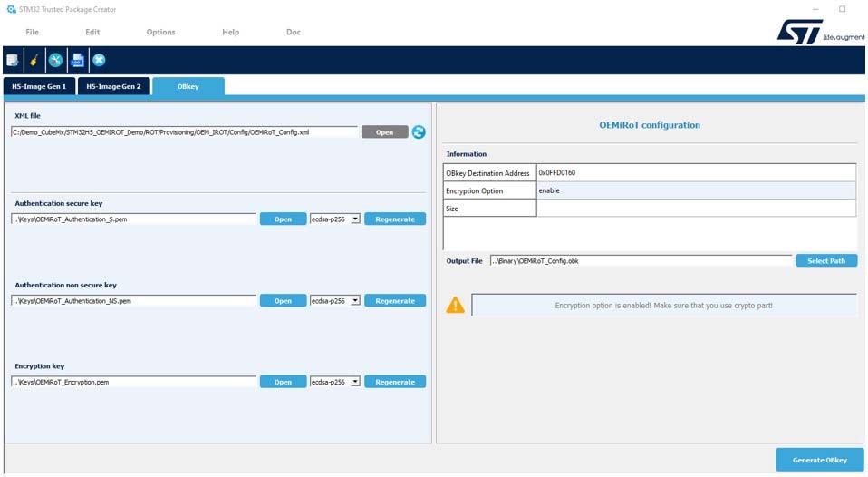Image resolution: width=868 pixels, height=477 pixels.
Task: Click the XML file path input field
Action: [184, 132]
